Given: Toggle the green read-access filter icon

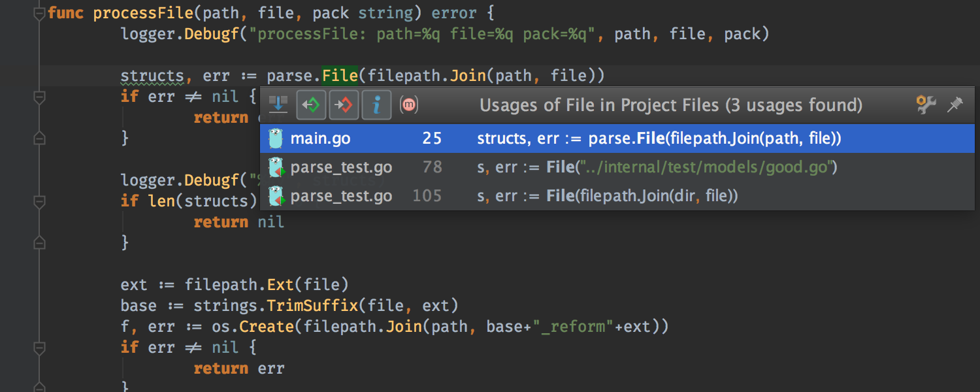Looking at the screenshot, I should point(312,105).
